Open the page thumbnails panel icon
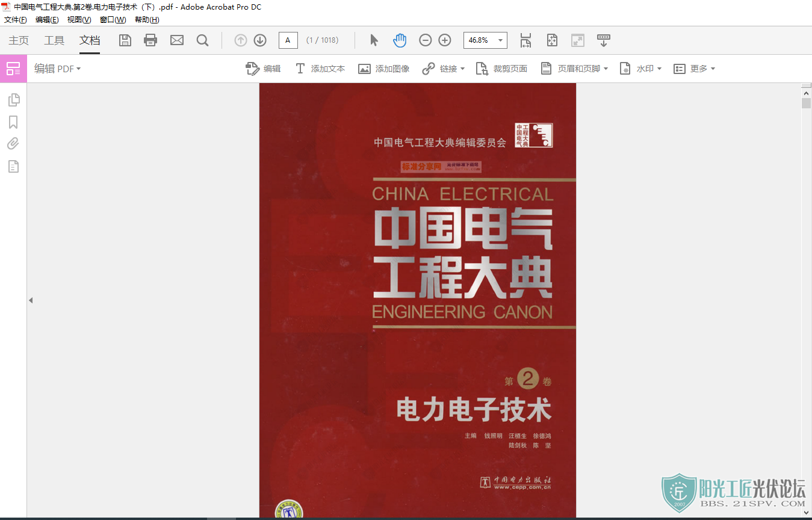This screenshot has height=520, width=812. [13, 100]
